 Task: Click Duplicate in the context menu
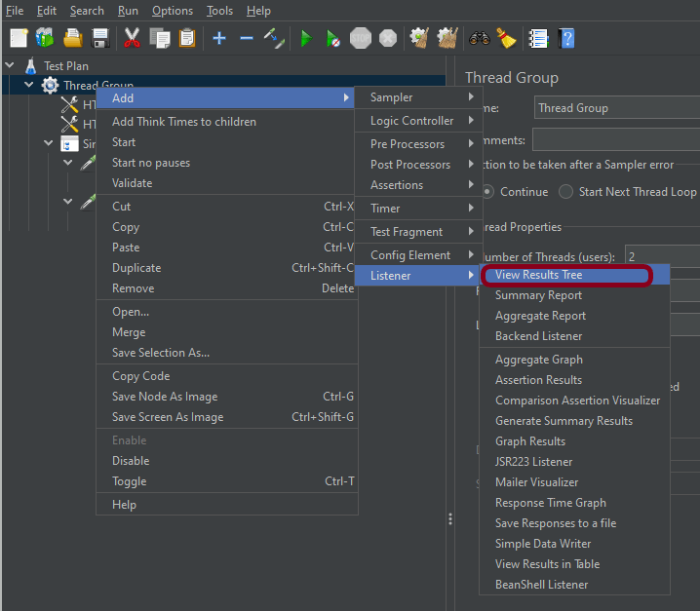click(x=136, y=268)
